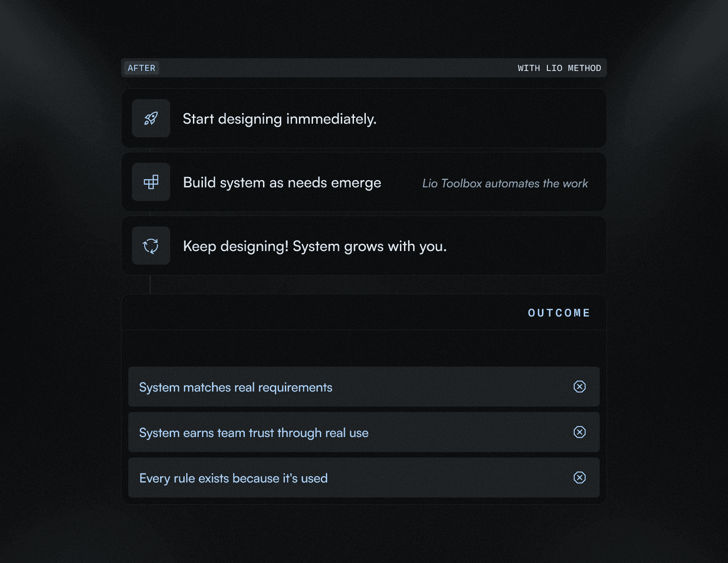Expand the Build system as needs emerge card

point(364,182)
